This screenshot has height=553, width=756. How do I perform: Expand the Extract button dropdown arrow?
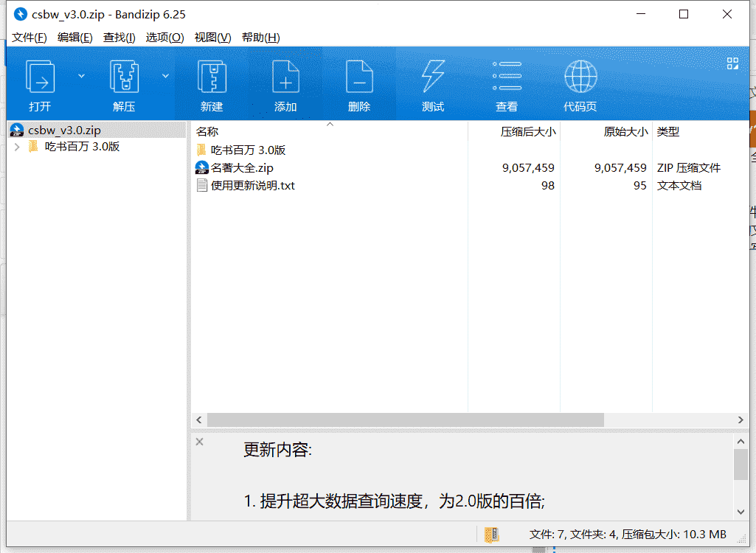tap(165, 76)
